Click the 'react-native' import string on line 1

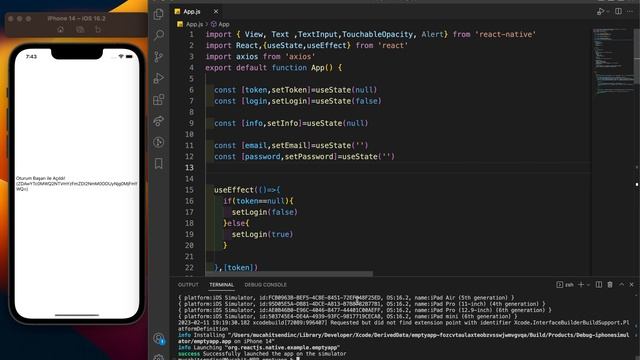505,34
